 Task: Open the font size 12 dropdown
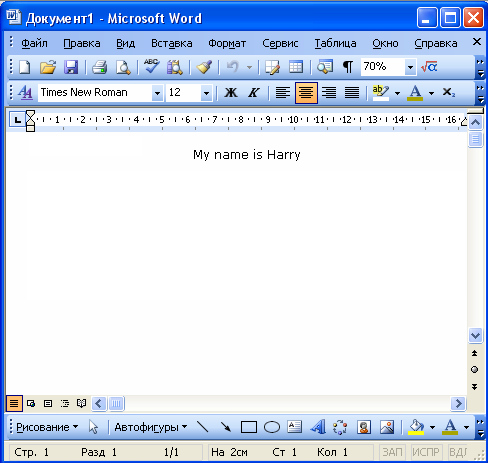(206, 93)
